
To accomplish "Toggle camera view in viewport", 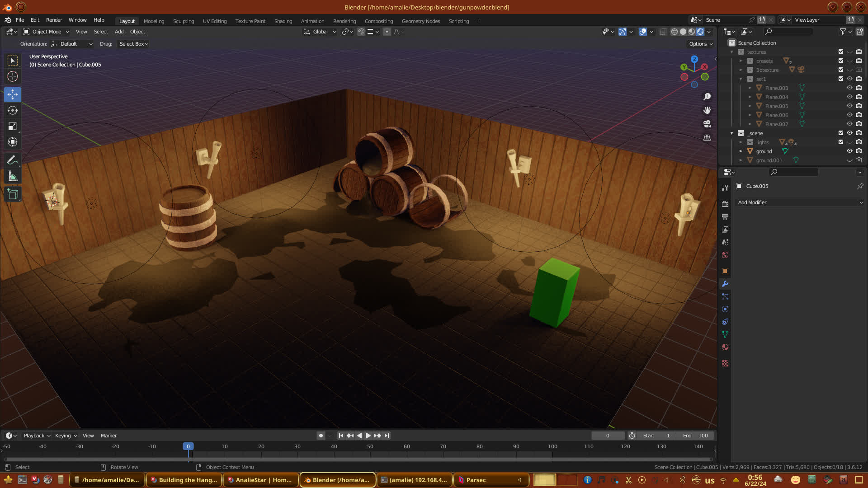I will coord(707,124).
